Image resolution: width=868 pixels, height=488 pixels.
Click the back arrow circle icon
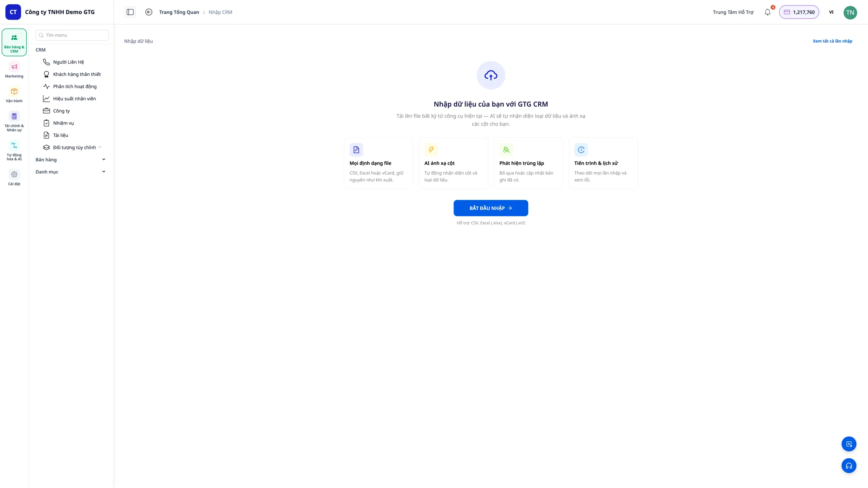coord(149,12)
